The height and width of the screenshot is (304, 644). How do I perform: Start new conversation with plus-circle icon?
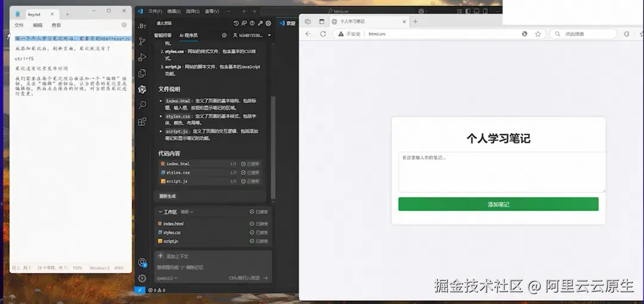pyautogui.click(x=224, y=35)
